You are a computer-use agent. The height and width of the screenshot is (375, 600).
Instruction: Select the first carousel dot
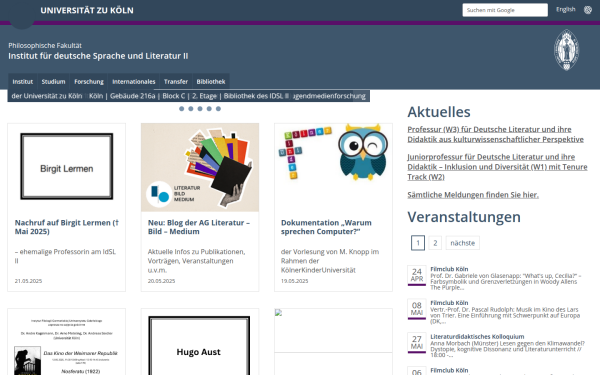(x=181, y=109)
